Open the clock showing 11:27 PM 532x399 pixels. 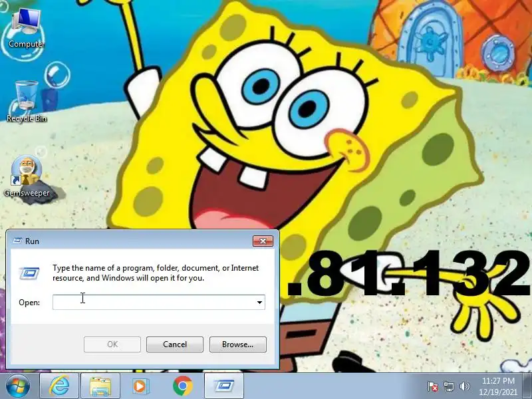click(x=498, y=386)
